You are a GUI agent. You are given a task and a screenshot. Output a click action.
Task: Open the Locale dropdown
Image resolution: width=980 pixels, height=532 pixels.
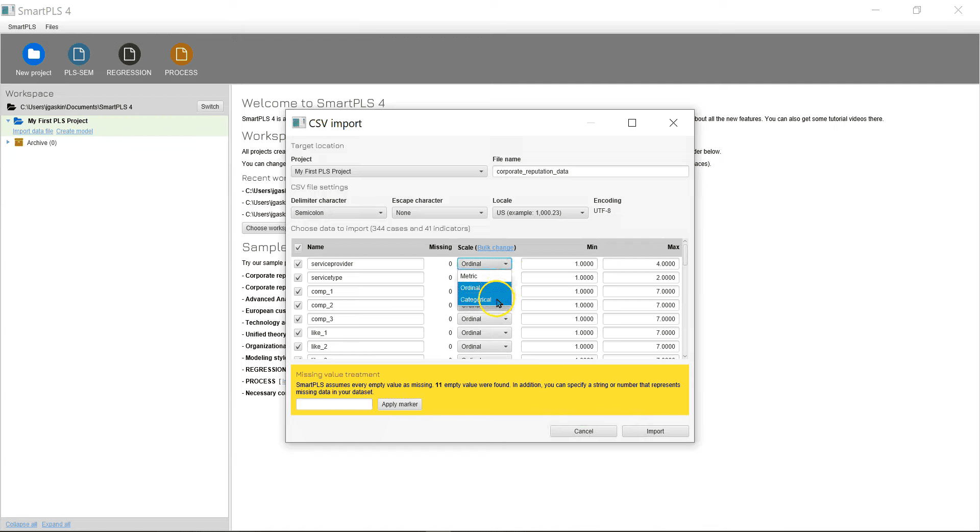pyautogui.click(x=540, y=213)
